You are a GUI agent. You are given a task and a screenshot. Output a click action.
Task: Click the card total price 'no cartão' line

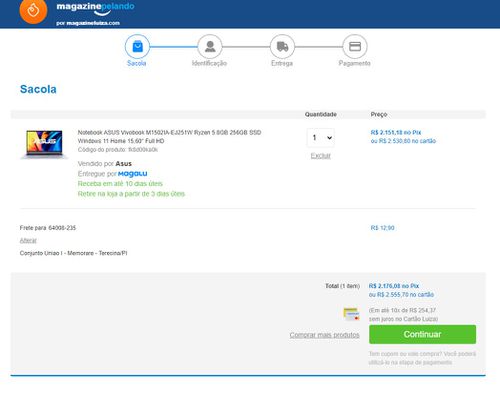401,295
